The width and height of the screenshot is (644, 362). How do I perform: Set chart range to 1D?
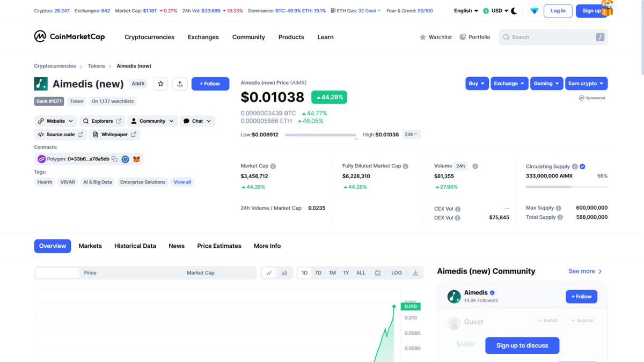[x=305, y=273]
